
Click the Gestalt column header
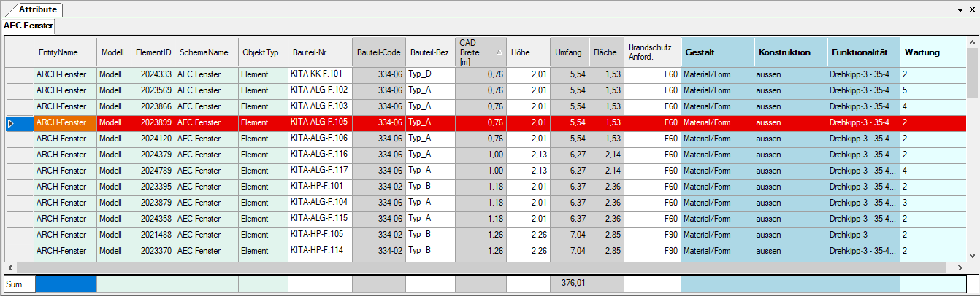click(x=717, y=52)
